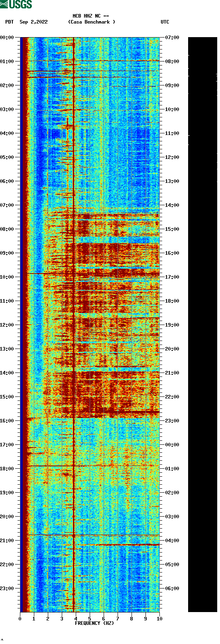Click 05:00 on the left PDT axis
The height and width of the screenshot is (644, 220).
(7, 157)
